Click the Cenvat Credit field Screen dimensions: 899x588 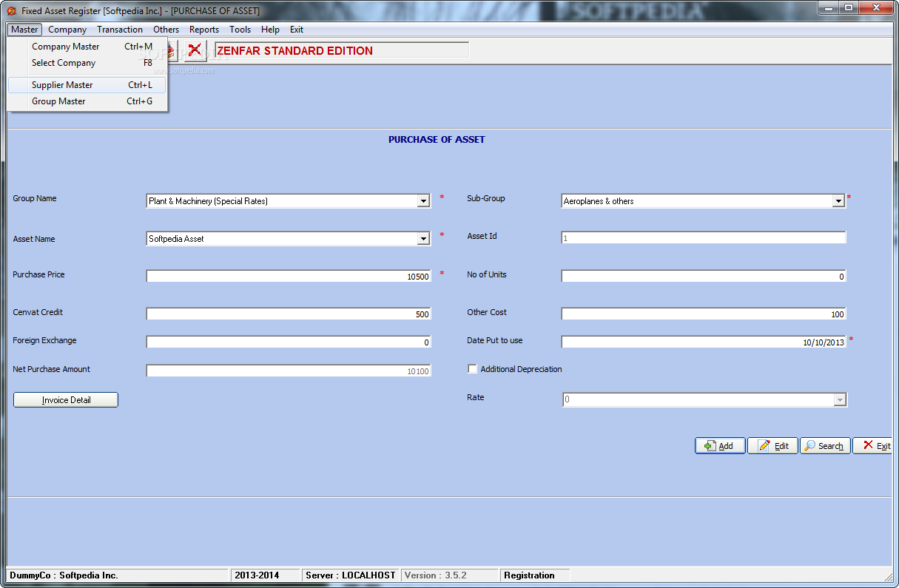(x=289, y=314)
